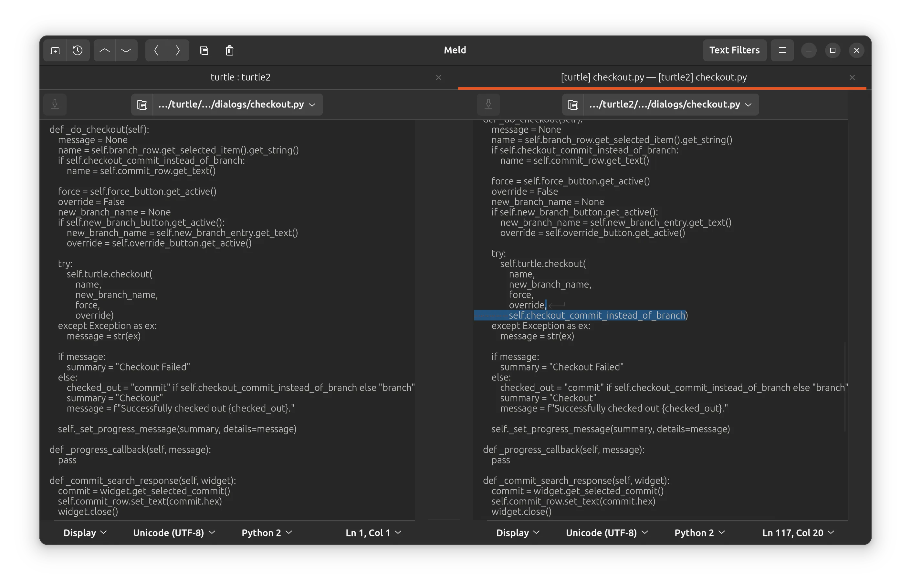Open file chooser icon for turtle2 pane
This screenshot has height=588, width=911.
tap(573, 105)
